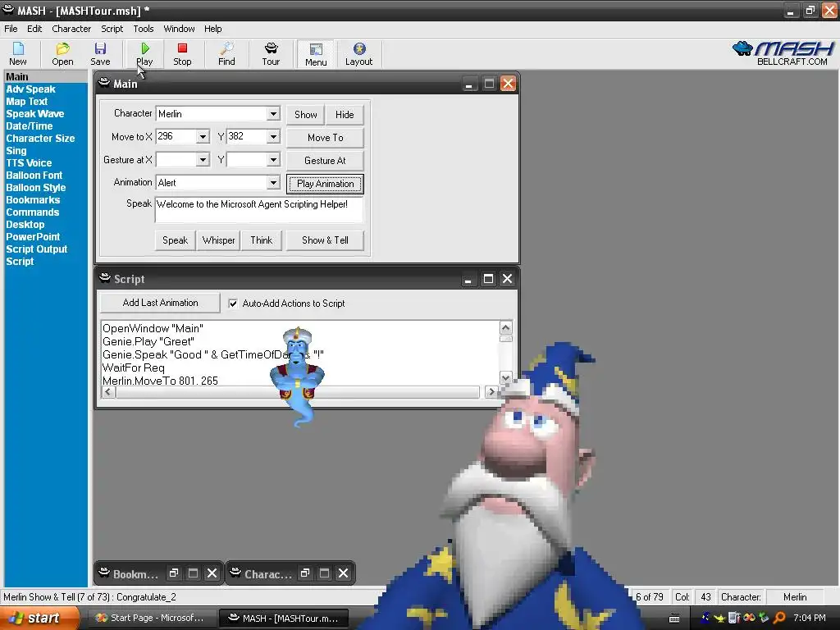The width and height of the screenshot is (840, 630).
Task: Open the Edit menu
Action: (34, 29)
